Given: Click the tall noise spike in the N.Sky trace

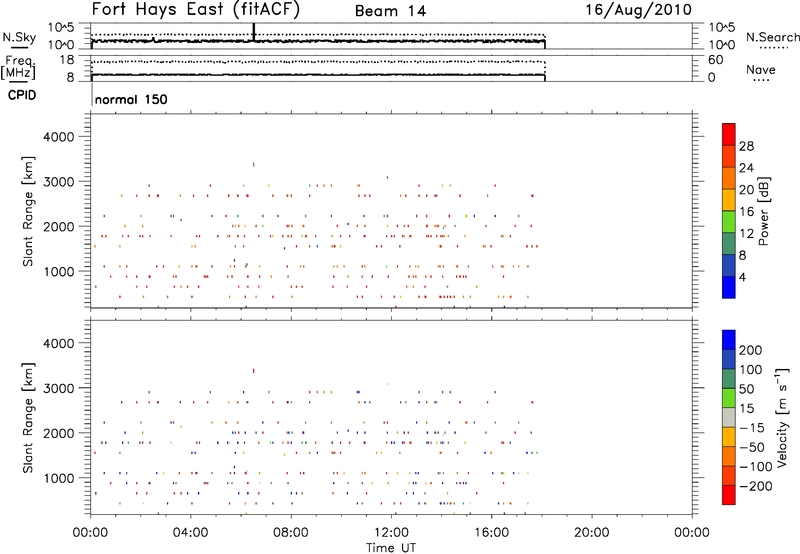Looking at the screenshot, I should click(x=254, y=32).
